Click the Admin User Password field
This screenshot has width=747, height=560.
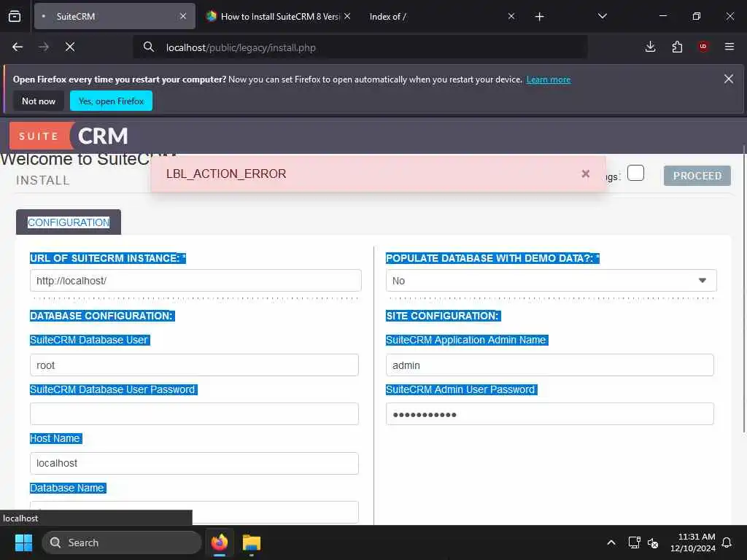pos(550,414)
